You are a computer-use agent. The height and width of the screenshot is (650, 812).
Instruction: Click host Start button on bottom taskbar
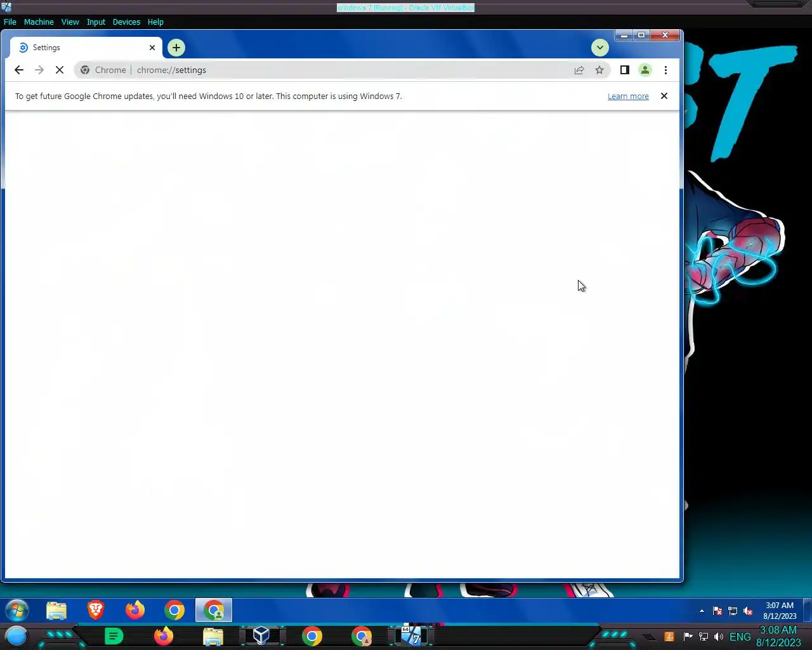point(17,636)
